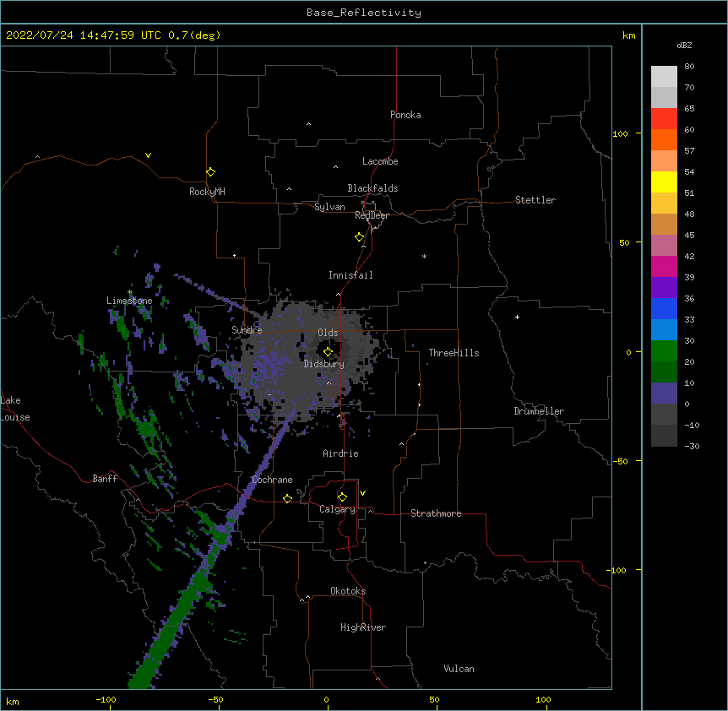Click the Lake Louise map label
Viewport: 728px width, 711px height.
(x=15, y=409)
